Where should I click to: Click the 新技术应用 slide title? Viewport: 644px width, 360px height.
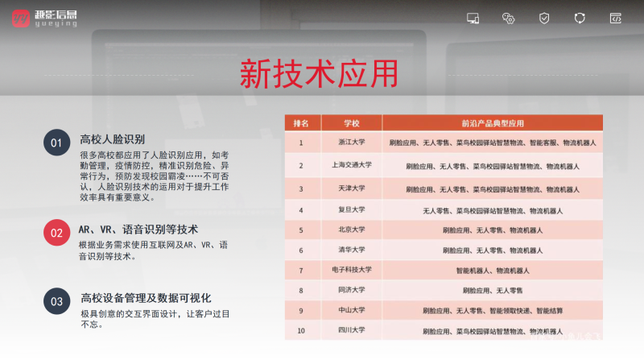(319, 74)
